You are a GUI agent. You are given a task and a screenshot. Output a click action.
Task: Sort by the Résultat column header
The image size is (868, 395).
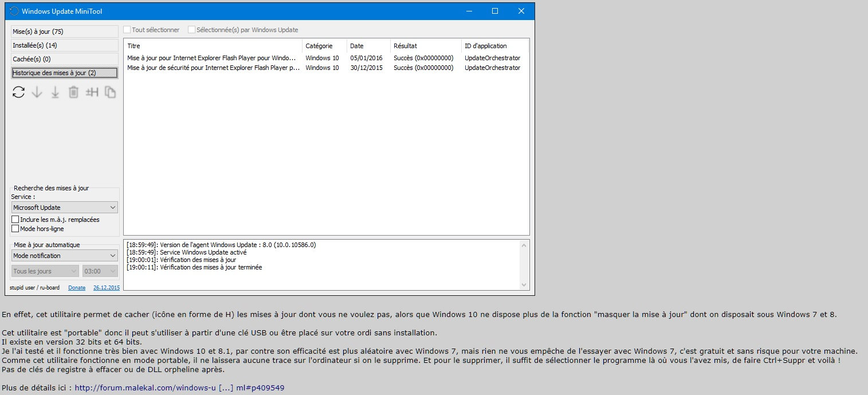(426, 46)
